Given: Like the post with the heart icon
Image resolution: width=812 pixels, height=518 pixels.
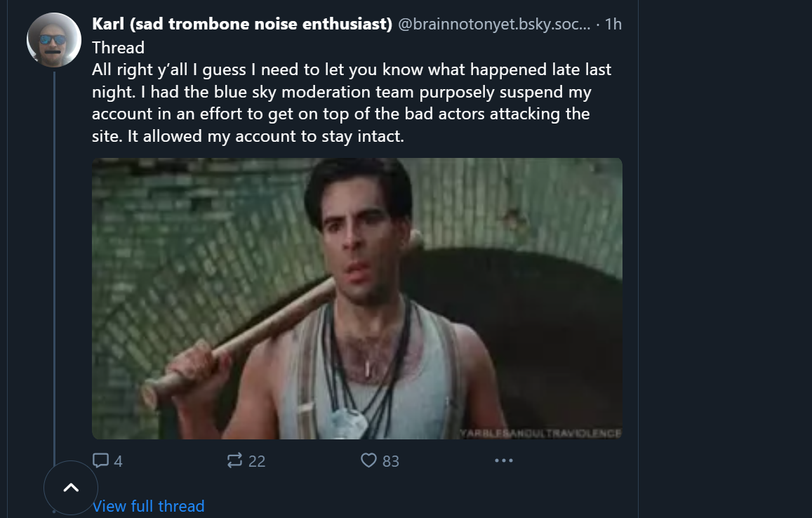Looking at the screenshot, I should 368,460.
